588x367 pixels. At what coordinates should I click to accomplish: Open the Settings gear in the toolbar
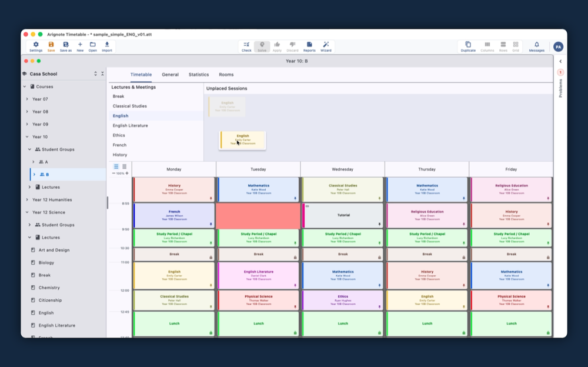pos(36,44)
